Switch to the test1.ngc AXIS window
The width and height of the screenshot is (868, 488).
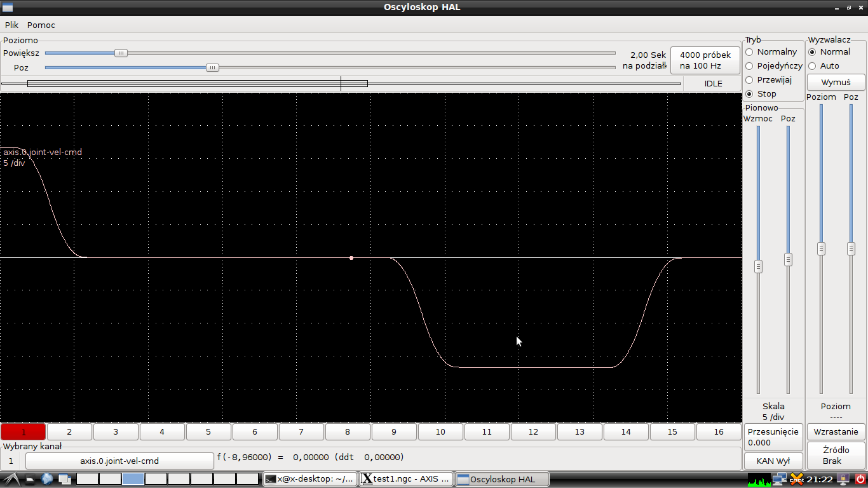coord(407,479)
